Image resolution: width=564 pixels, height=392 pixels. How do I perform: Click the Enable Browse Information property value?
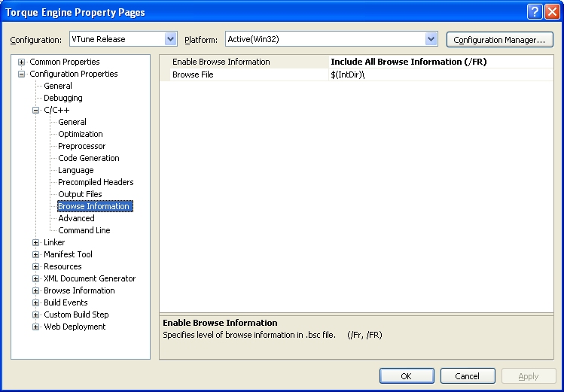click(408, 62)
